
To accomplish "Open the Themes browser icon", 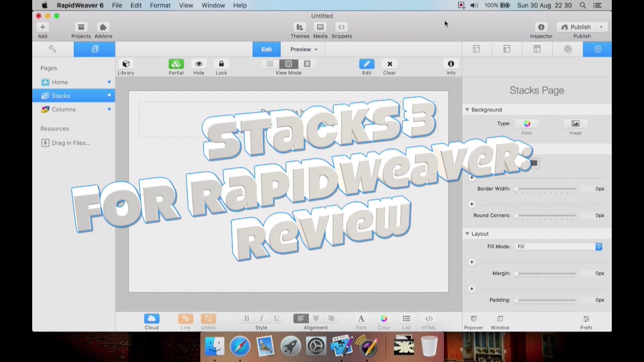I will [x=300, y=27].
